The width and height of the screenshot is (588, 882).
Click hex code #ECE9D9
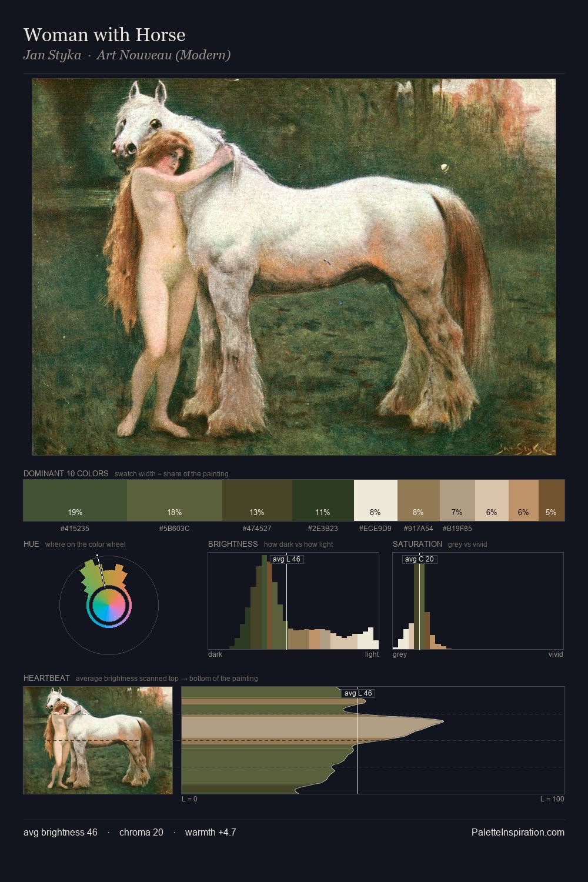point(375,529)
